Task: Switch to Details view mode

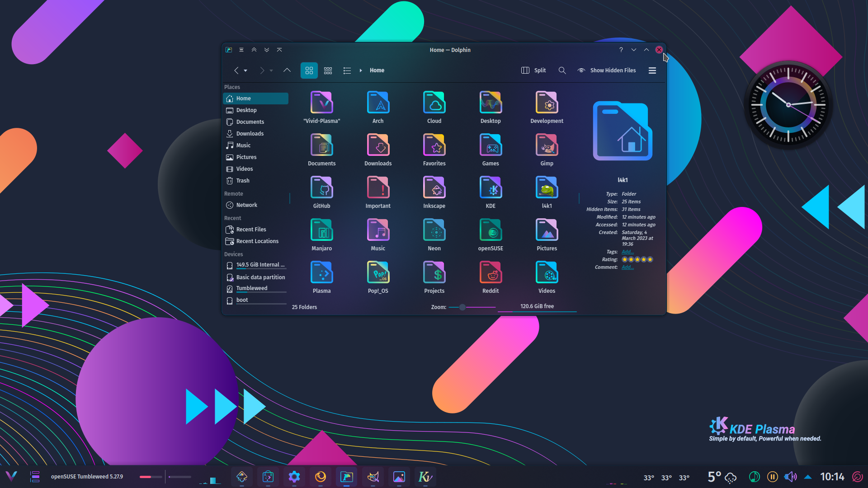Action: [347, 70]
